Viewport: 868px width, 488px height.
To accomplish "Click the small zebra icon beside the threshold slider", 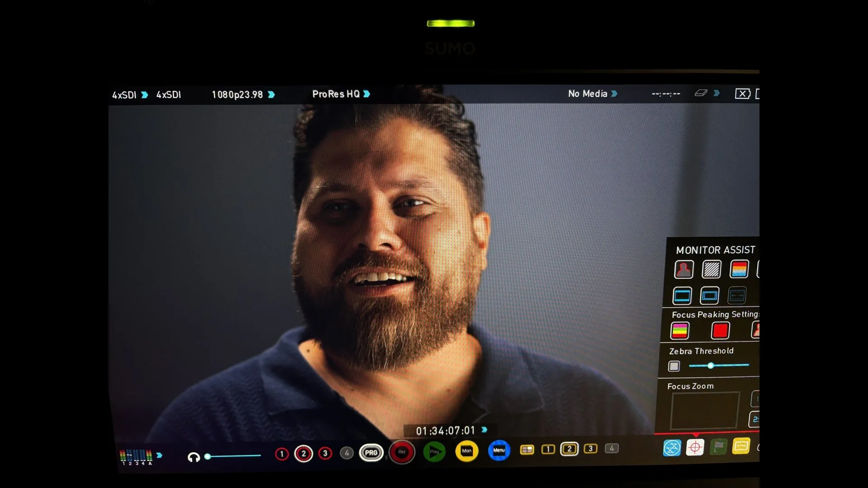I will 674,366.
